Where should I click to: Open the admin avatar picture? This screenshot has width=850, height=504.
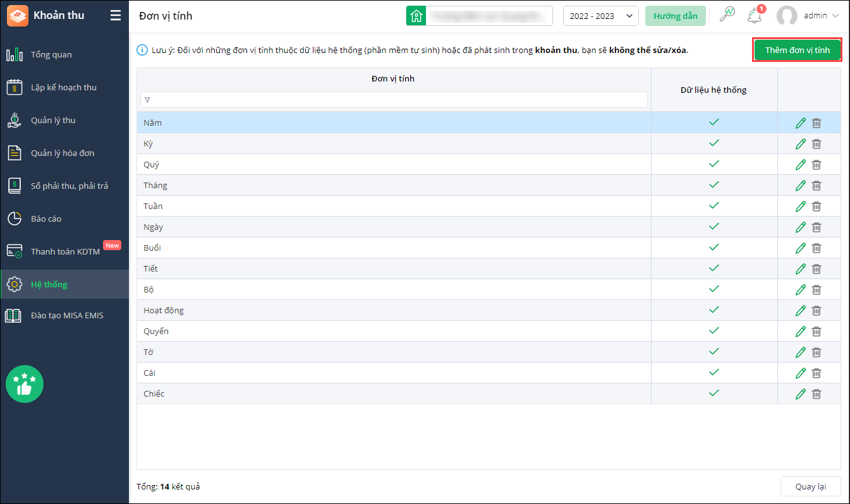coord(787,16)
